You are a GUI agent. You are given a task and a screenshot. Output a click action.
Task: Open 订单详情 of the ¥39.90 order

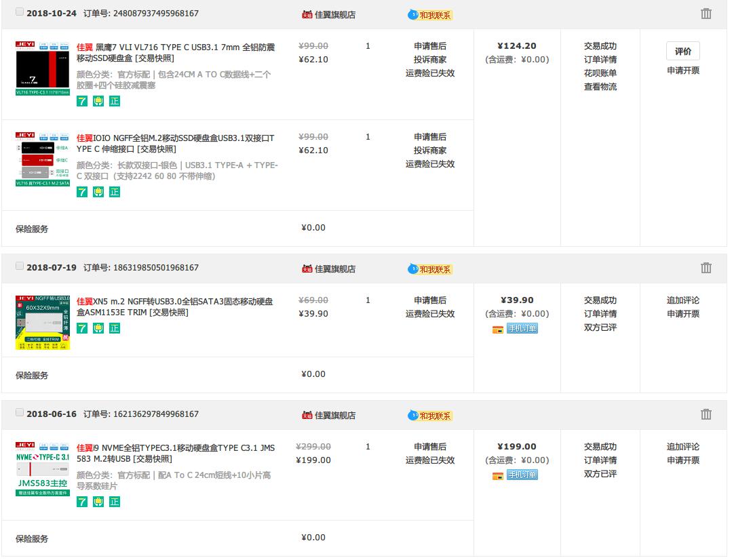click(600, 314)
